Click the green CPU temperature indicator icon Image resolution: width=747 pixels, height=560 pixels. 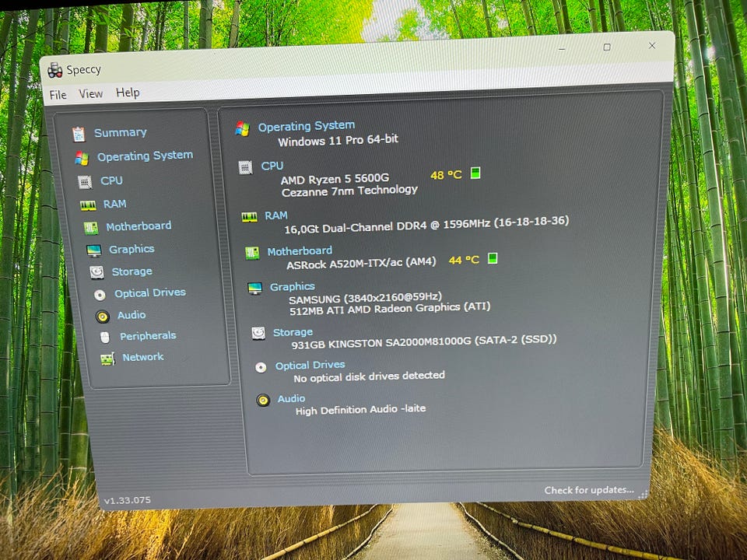[475, 173]
